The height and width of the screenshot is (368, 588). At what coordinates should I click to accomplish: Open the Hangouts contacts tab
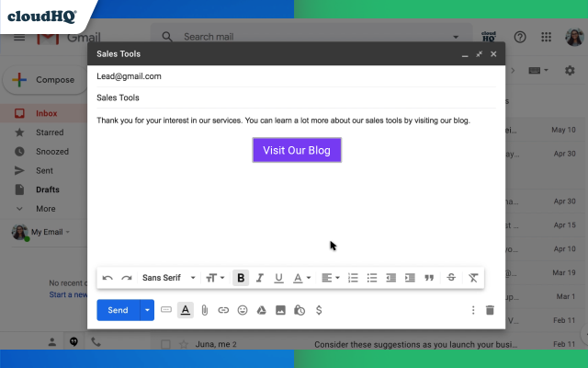click(x=52, y=342)
